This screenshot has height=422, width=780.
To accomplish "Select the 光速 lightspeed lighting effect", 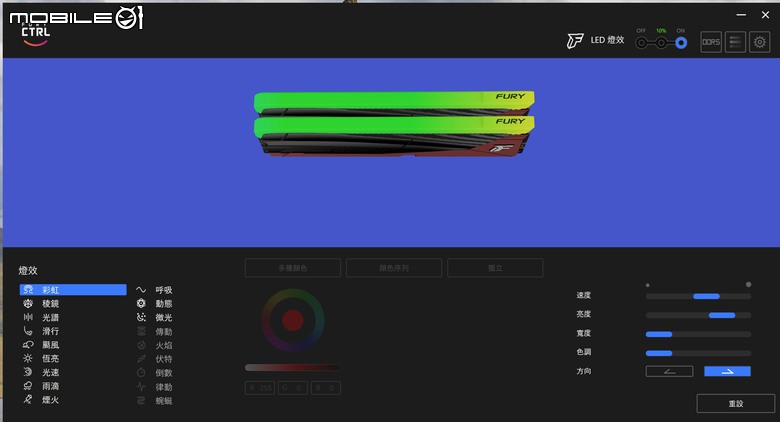I will 42,372.
